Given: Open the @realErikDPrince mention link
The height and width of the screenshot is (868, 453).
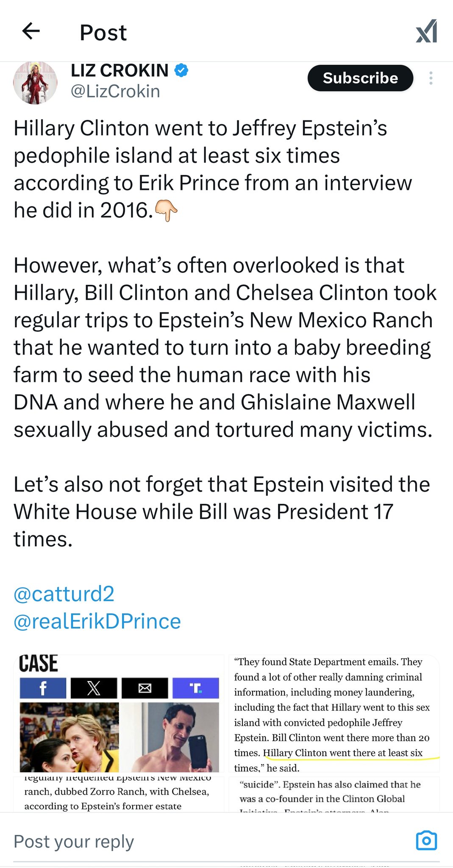Looking at the screenshot, I should [97, 621].
